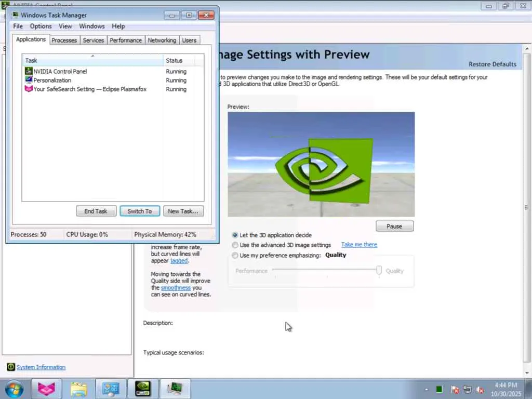Sort by the Task column header
The height and width of the screenshot is (399, 532).
(92, 60)
